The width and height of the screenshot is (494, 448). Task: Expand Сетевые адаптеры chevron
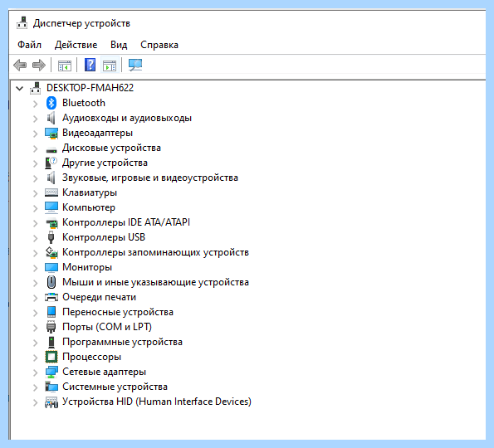coord(35,373)
